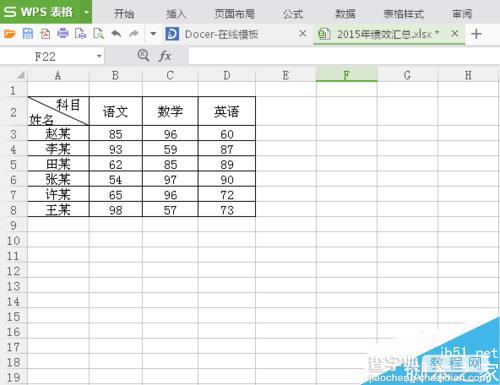Viewport: 500px width, 385px height.
Task: Select row 9 header
Action: click(13, 225)
